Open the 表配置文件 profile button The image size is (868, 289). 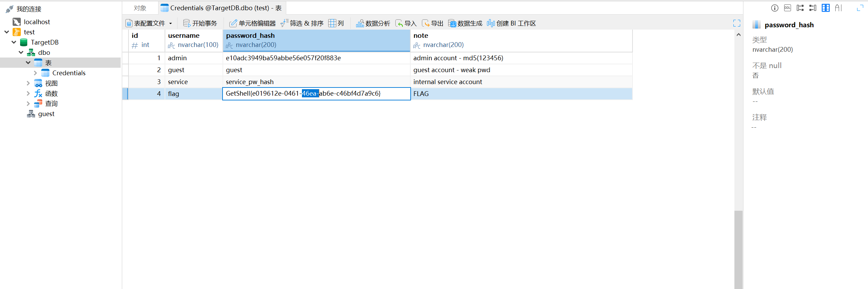pyautogui.click(x=146, y=23)
